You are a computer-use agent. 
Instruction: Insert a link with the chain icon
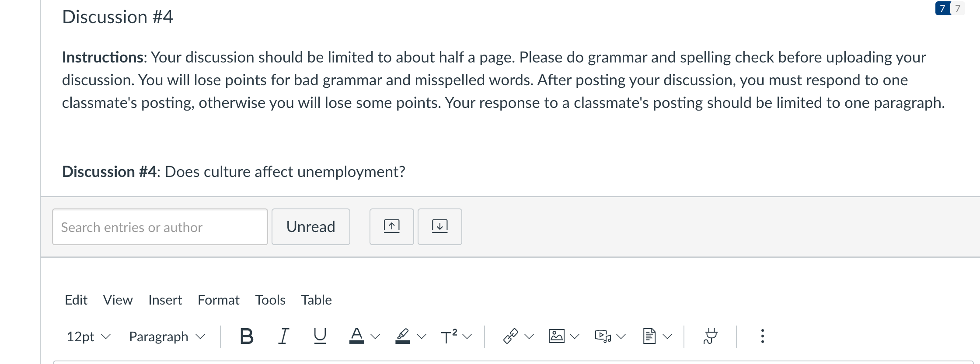coord(510,336)
